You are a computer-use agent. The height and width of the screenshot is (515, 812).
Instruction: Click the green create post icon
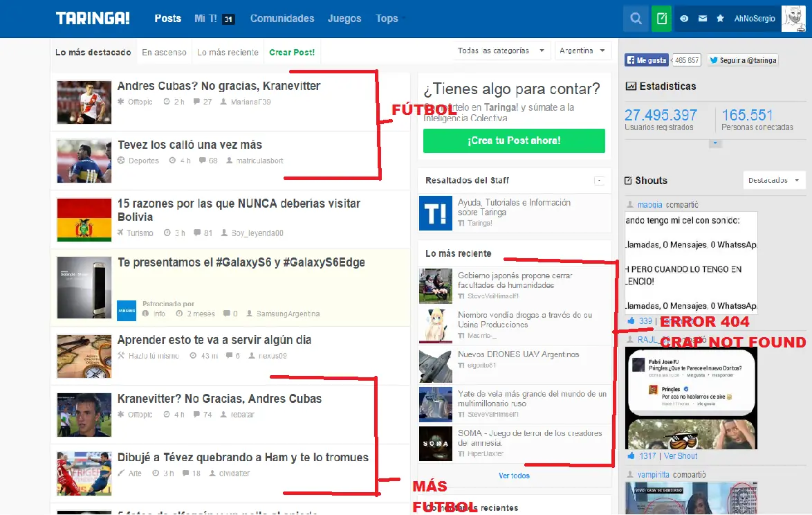click(x=661, y=19)
